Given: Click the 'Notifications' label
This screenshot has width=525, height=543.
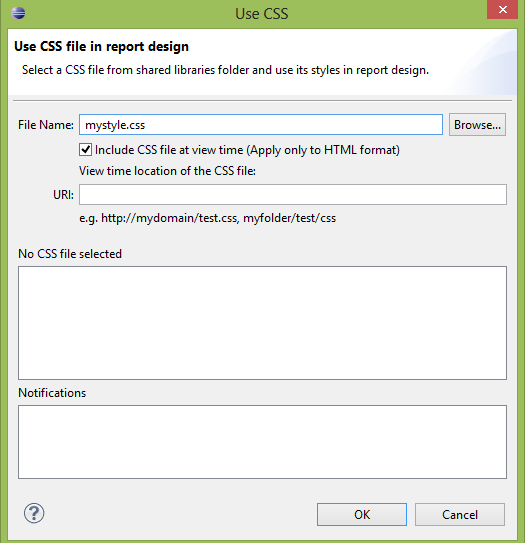Looking at the screenshot, I should 52,393.
